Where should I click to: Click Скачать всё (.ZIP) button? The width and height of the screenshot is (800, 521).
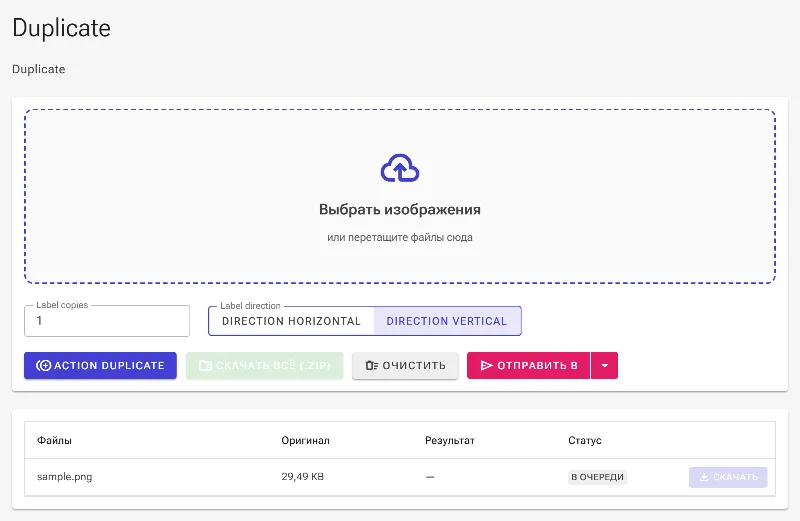pyautogui.click(x=265, y=365)
